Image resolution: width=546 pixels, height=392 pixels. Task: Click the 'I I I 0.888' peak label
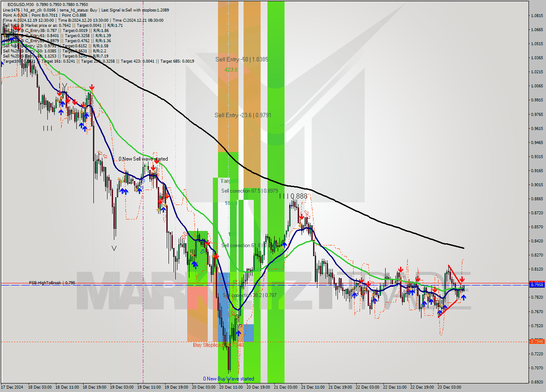(x=293, y=196)
